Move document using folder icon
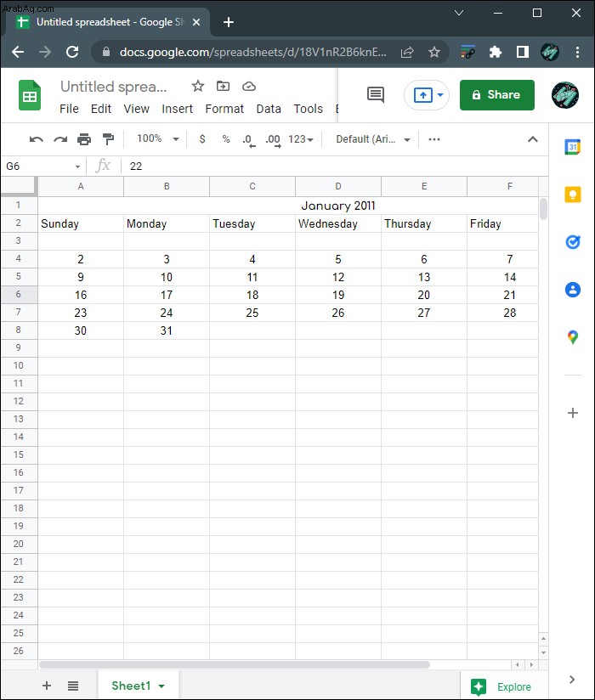 point(223,86)
